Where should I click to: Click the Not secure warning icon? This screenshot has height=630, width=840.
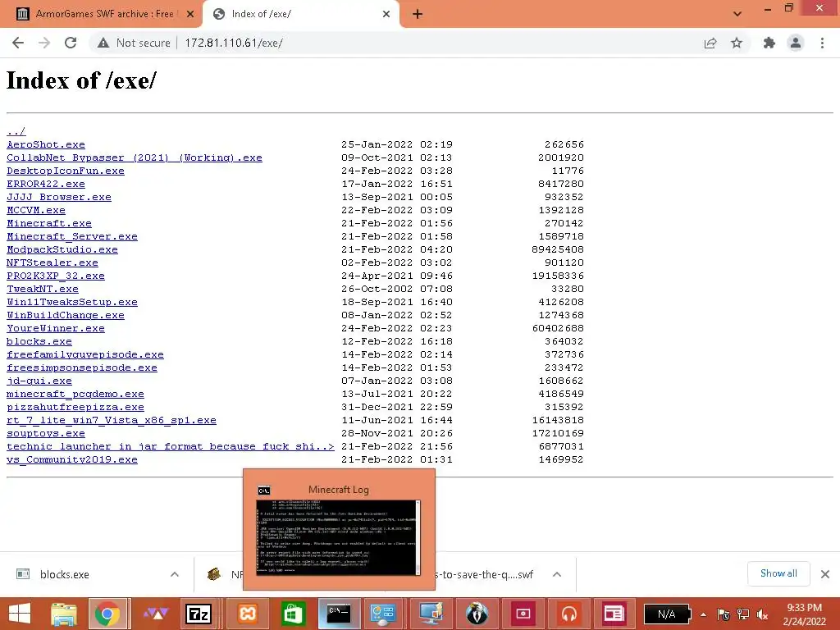(103, 43)
